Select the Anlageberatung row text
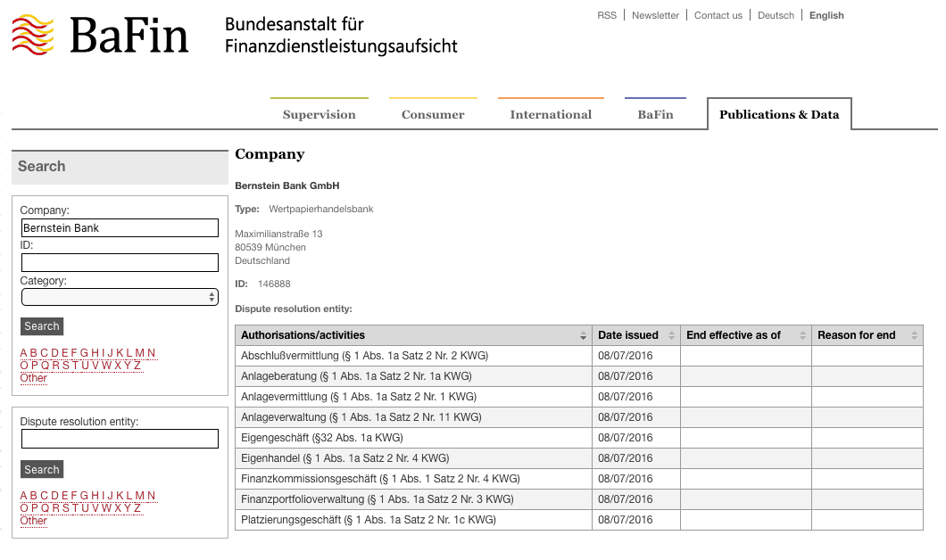 (356, 376)
